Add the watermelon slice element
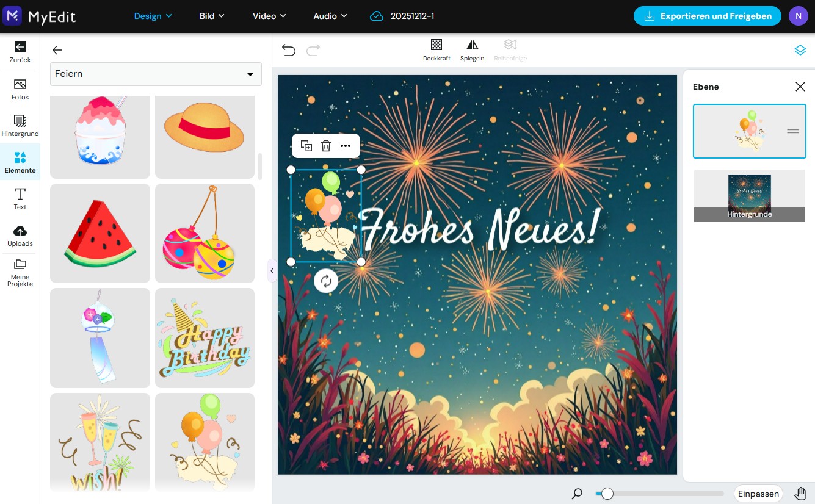The image size is (815, 504). (x=100, y=234)
